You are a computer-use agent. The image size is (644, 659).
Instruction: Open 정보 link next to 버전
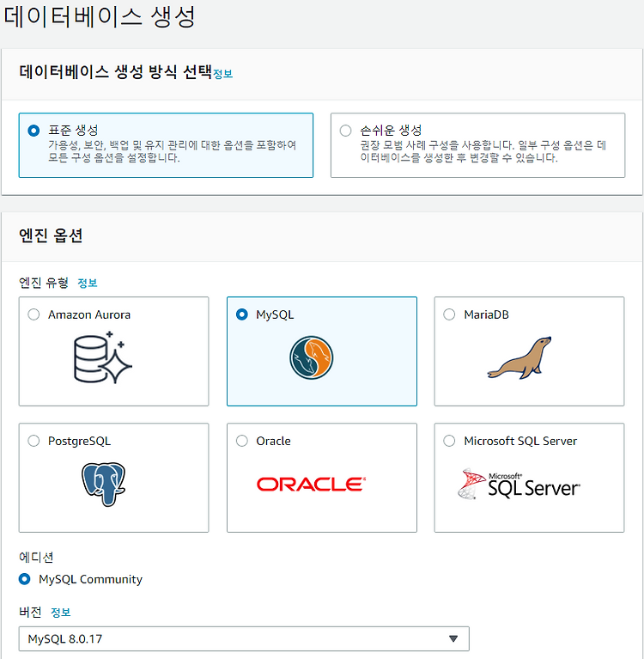pyautogui.click(x=60, y=613)
